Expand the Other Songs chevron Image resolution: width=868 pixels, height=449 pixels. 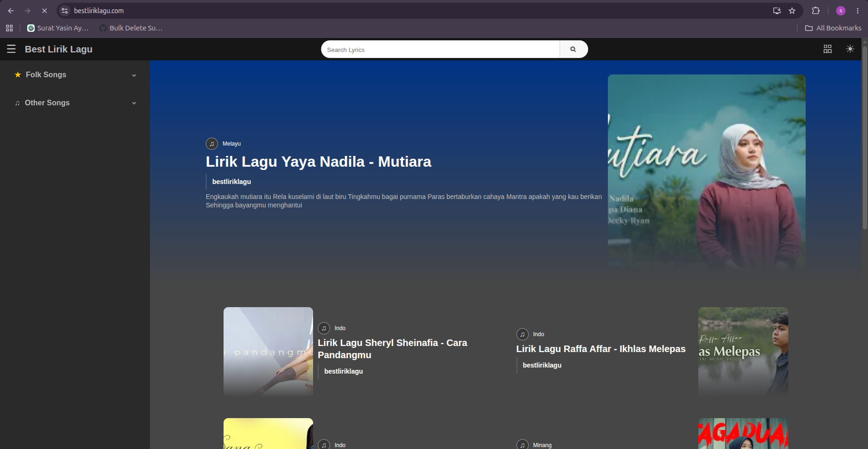pyautogui.click(x=134, y=103)
